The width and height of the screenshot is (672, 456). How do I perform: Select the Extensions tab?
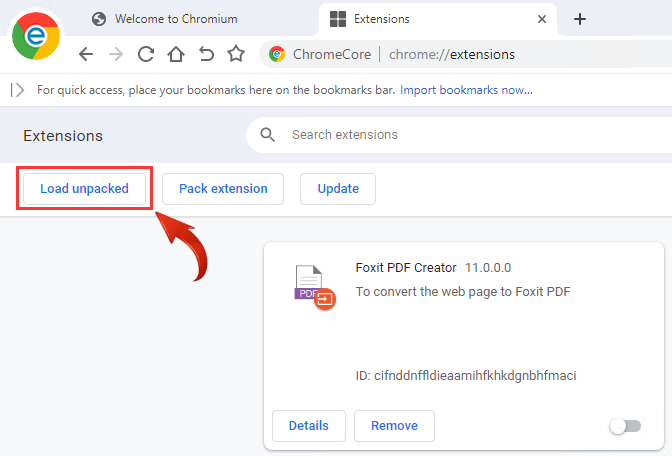tap(437, 19)
